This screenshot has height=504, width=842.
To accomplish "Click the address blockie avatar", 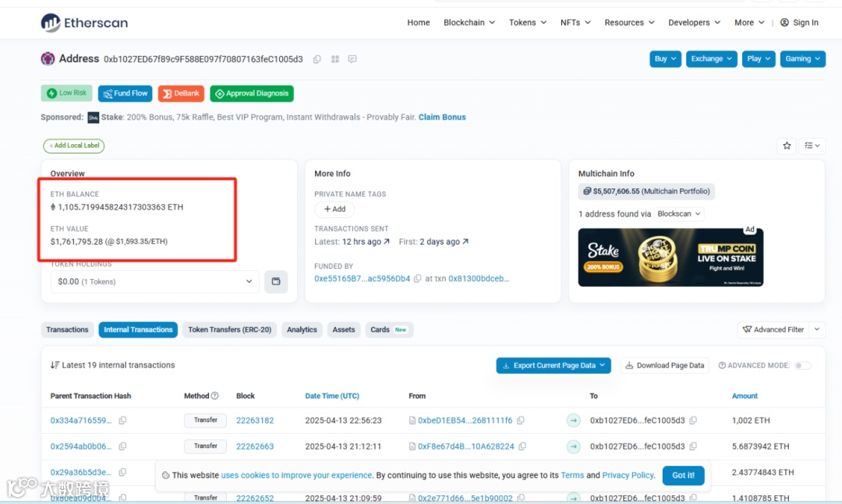I will click(48, 58).
